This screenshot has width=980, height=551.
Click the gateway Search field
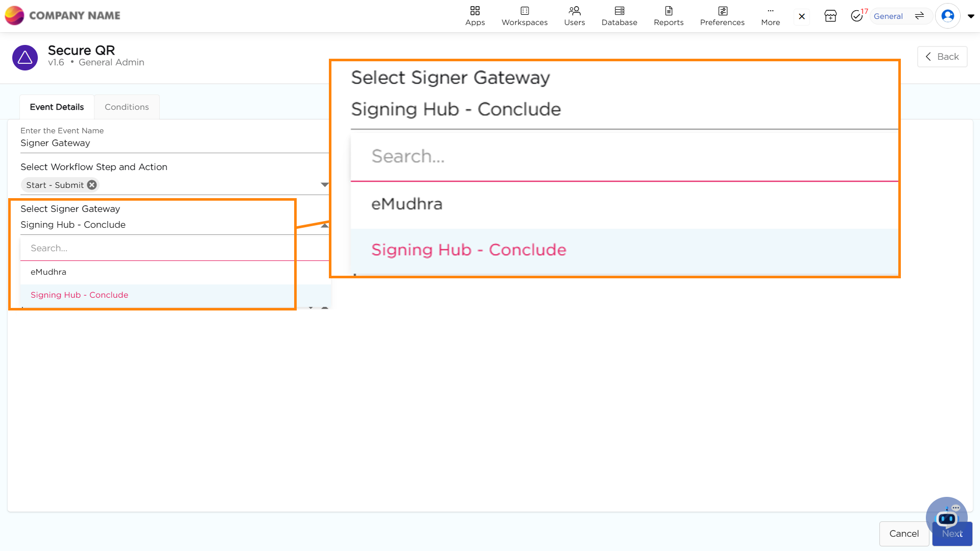(175, 248)
